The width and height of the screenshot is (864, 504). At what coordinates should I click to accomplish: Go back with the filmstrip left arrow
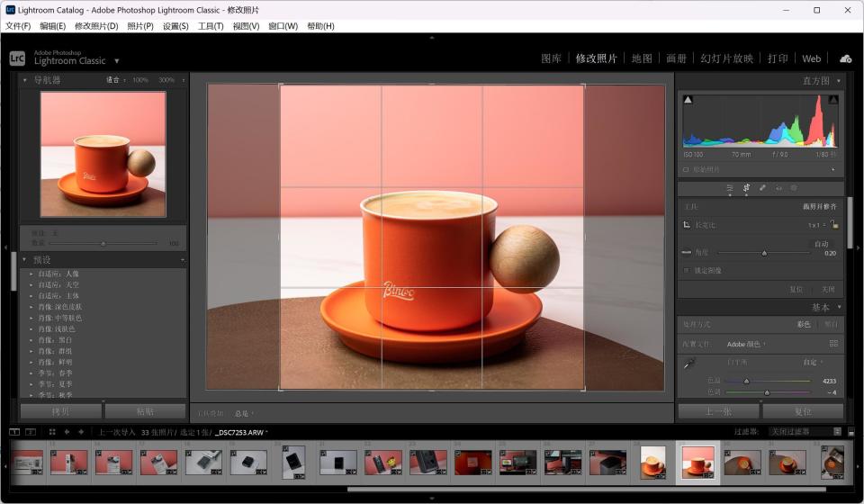[x=67, y=432]
